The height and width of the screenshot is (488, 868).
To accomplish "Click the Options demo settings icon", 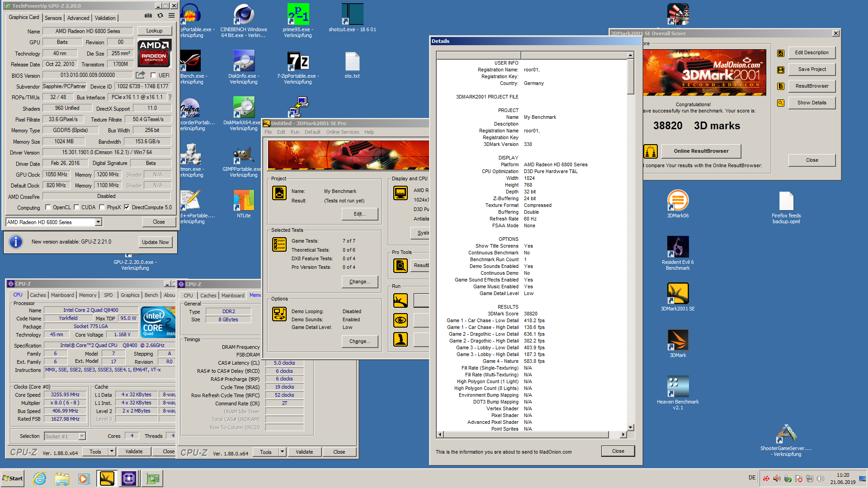I will pyautogui.click(x=279, y=314).
